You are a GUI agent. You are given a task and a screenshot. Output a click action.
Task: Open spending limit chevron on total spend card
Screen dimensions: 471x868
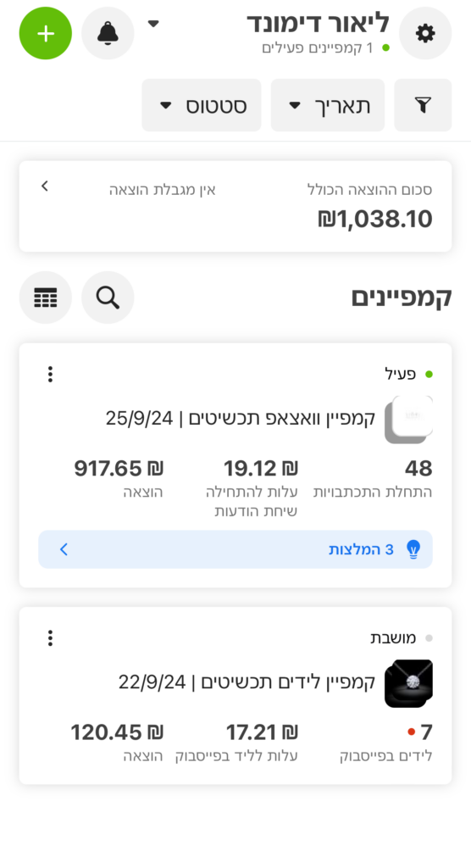pyautogui.click(x=46, y=186)
